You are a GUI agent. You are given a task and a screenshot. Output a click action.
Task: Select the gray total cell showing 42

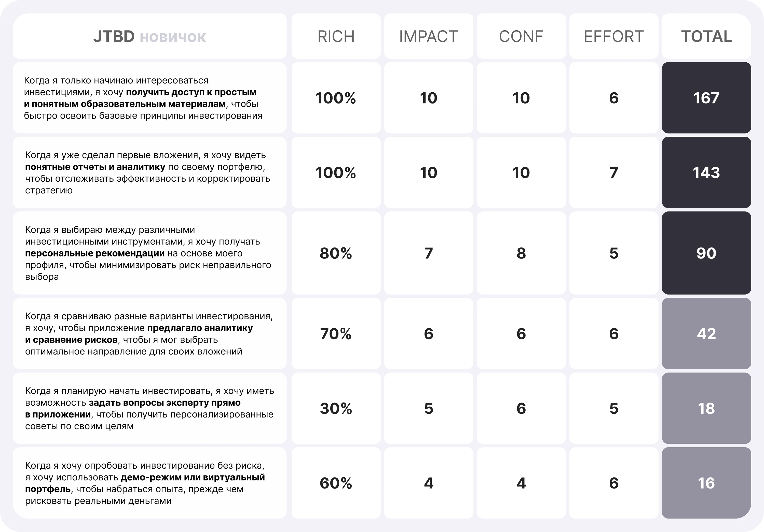click(x=706, y=334)
